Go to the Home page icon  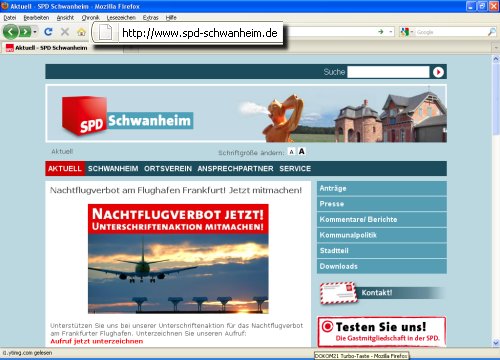(x=81, y=32)
